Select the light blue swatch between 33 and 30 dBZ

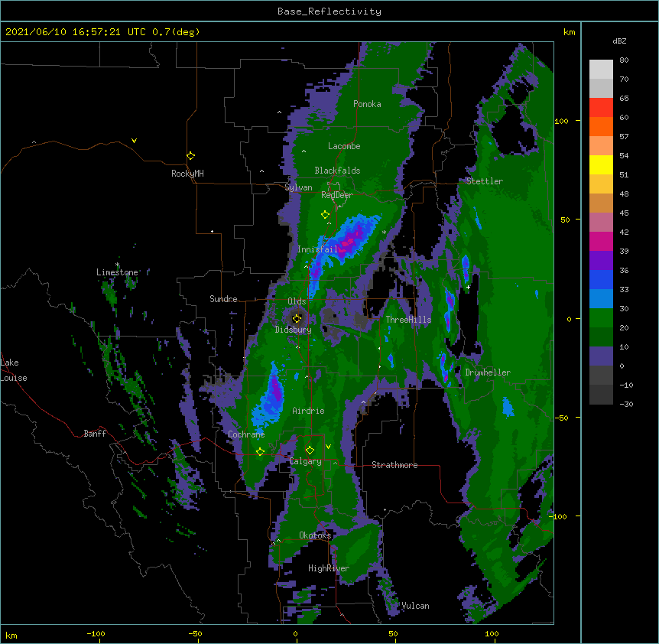tap(601, 299)
